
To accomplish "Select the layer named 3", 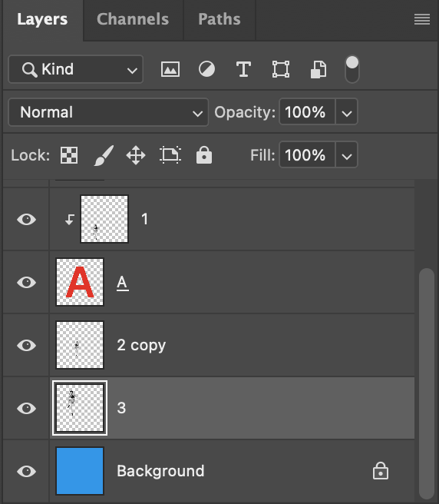I will coord(121,408).
